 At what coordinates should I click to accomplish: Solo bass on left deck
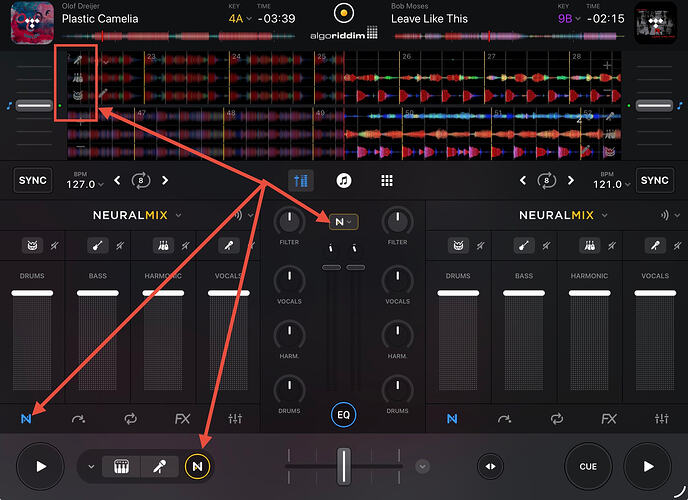coord(97,246)
